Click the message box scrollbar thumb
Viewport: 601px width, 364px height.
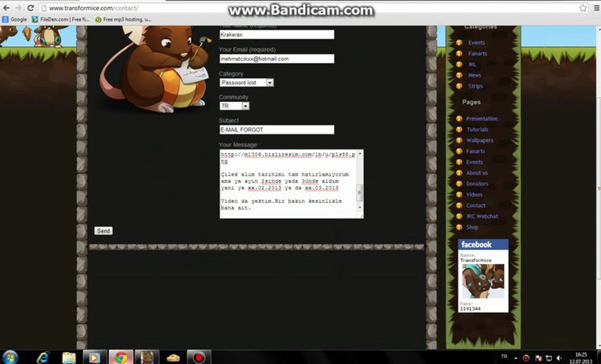(360, 192)
